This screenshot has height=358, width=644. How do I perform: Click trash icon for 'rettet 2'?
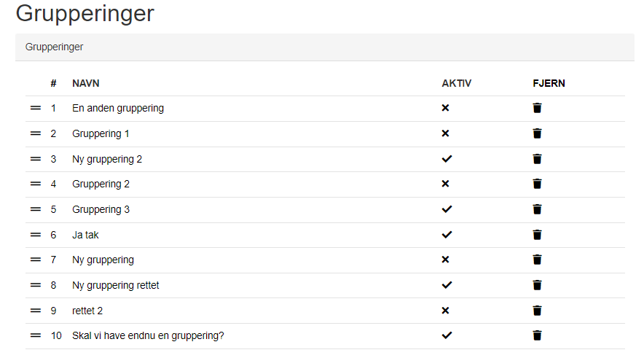537,311
